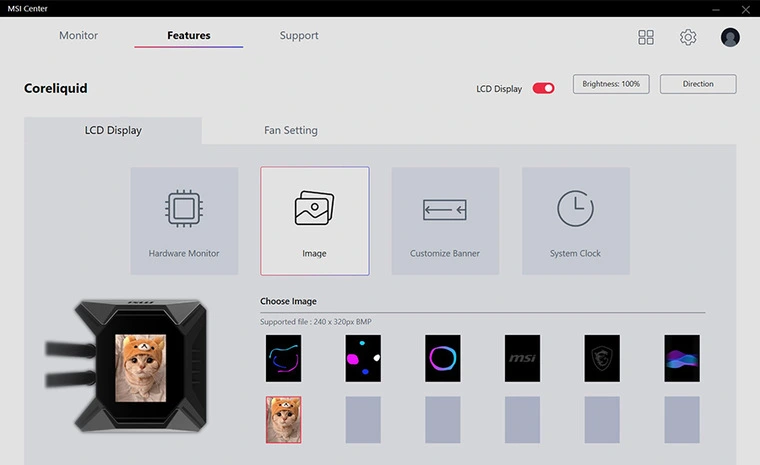Pick the MSI dragon shield thumbnail
Screen dimensions: 760x465
[x=602, y=358]
